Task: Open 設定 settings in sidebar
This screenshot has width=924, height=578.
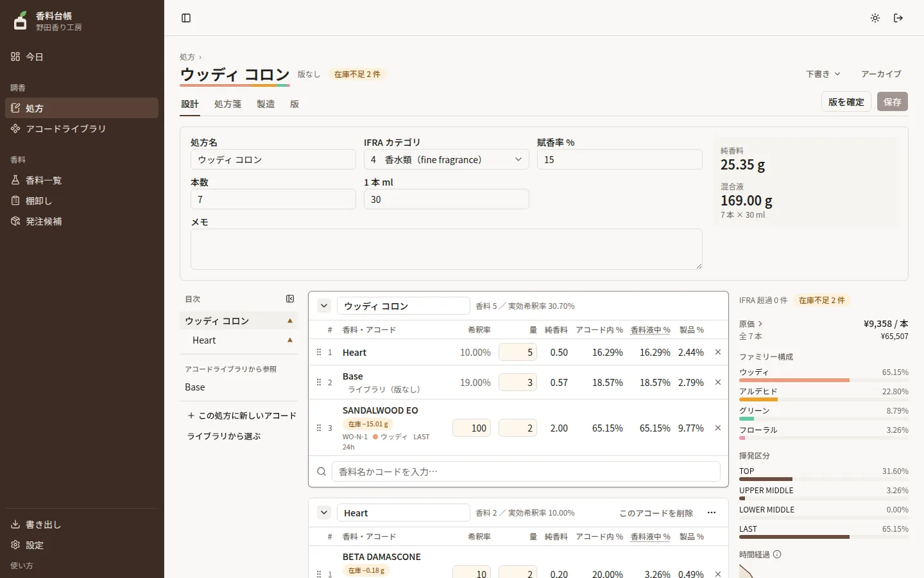Action: [x=81, y=545]
